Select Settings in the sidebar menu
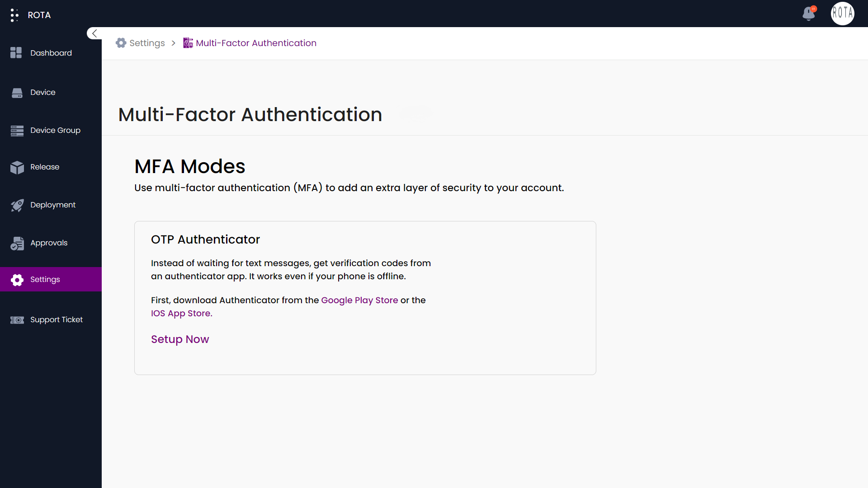Image resolution: width=868 pixels, height=488 pixels. 45,279
